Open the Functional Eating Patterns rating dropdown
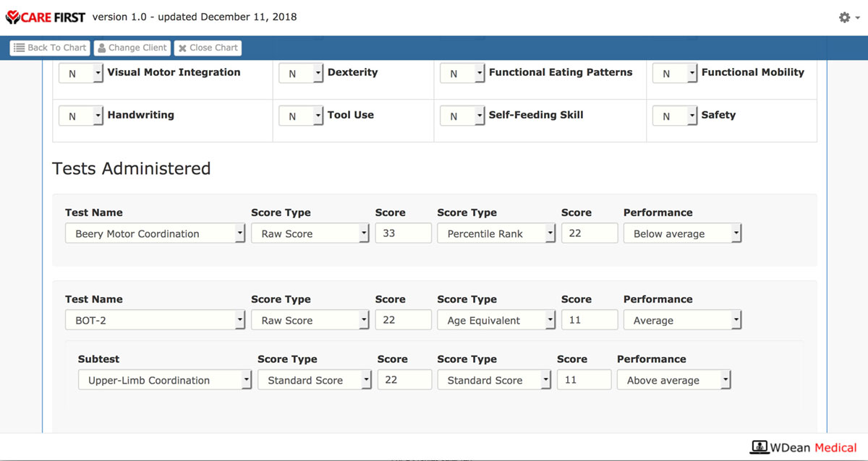 [x=462, y=73]
